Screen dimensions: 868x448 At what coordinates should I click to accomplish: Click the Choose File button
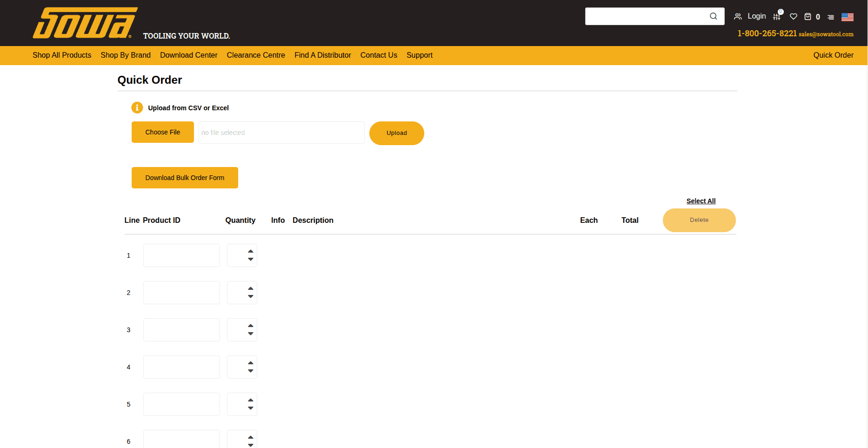(x=163, y=132)
